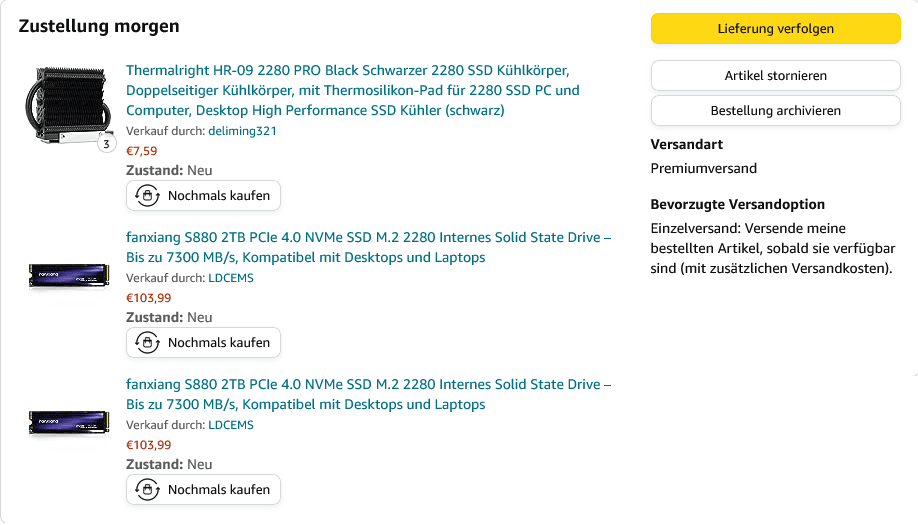
Task: Track the delivery with Lieferung verfolgen
Action: coord(775,29)
